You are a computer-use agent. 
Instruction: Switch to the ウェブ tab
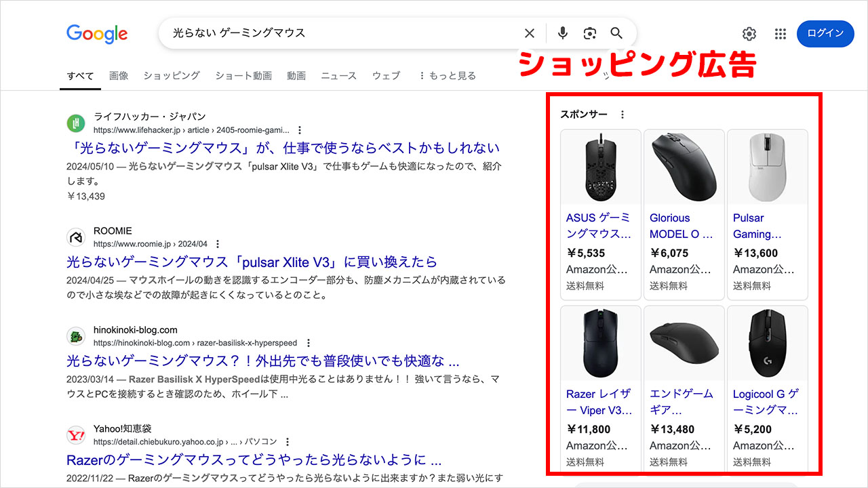tap(386, 76)
